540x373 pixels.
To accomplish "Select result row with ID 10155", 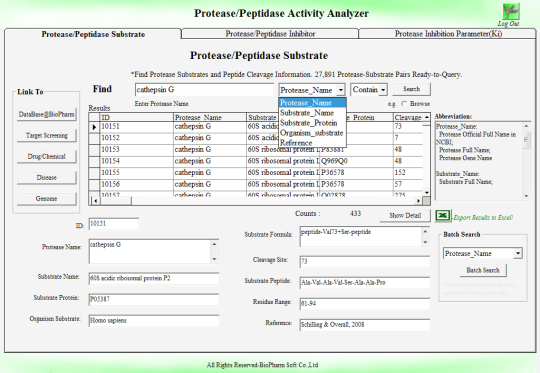I will (256, 173).
